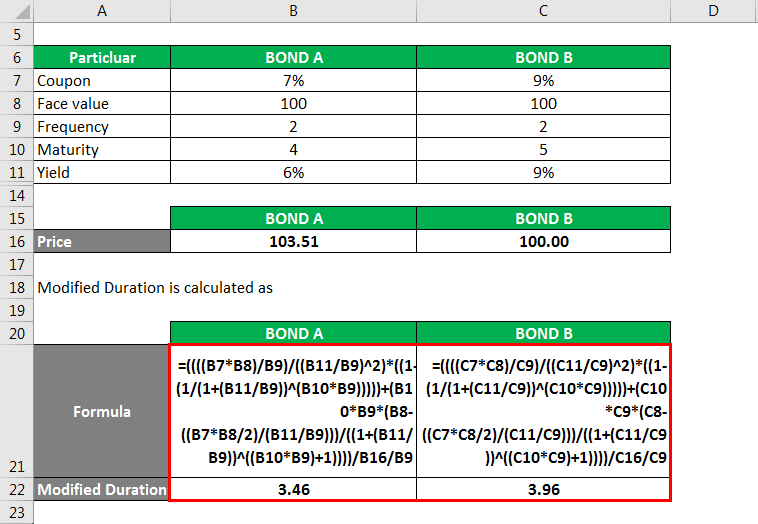Click the Particluar header cell
The height and width of the screenshot is (524, 758).
click(x=102, y=58)
